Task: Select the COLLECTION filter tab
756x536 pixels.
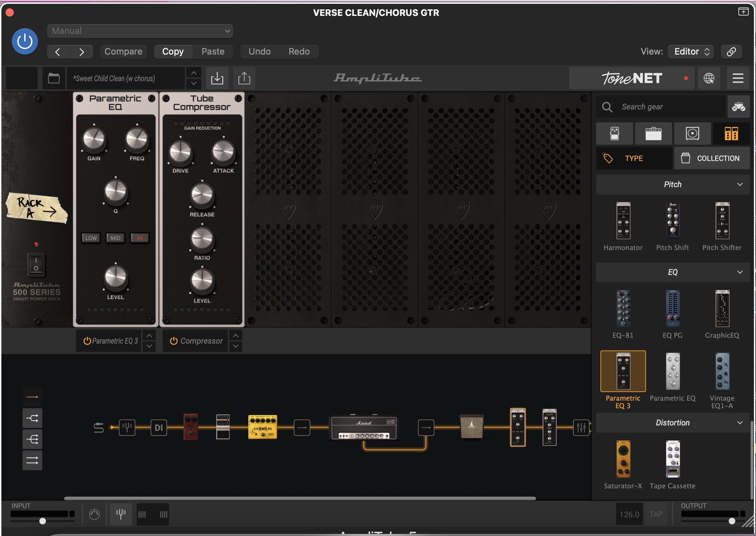Action: 712,158
